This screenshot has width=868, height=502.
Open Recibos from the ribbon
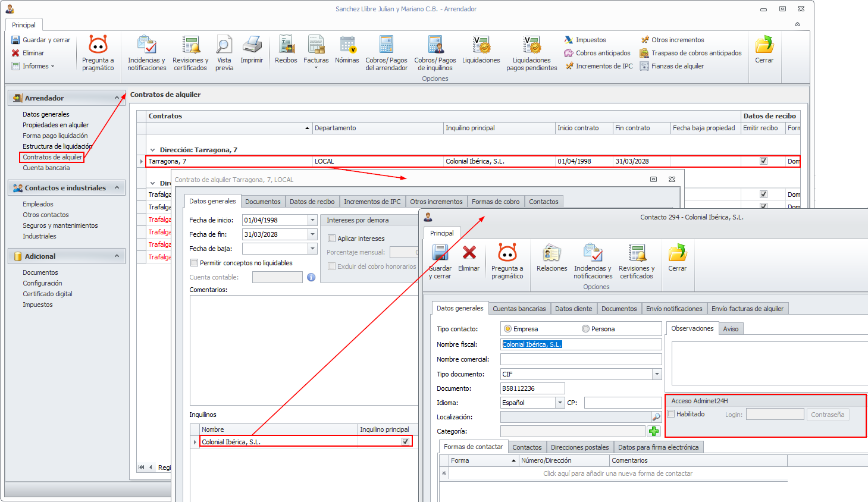(286, 49)
